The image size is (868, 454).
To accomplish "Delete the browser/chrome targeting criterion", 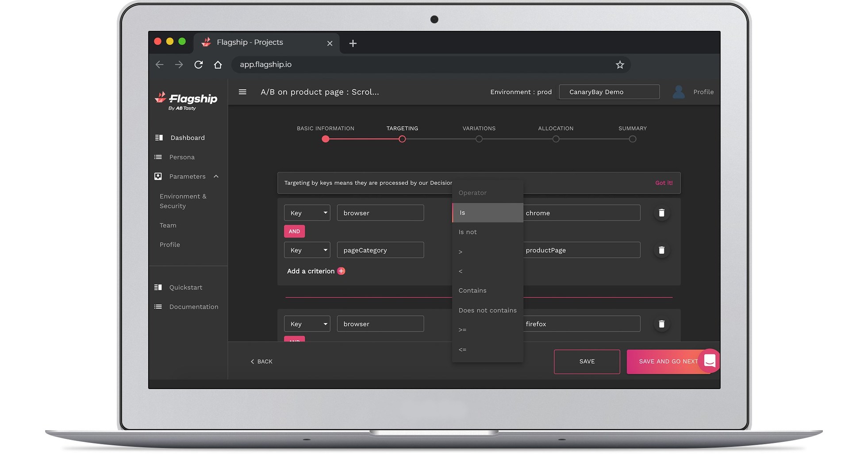I will pos(661,213).
